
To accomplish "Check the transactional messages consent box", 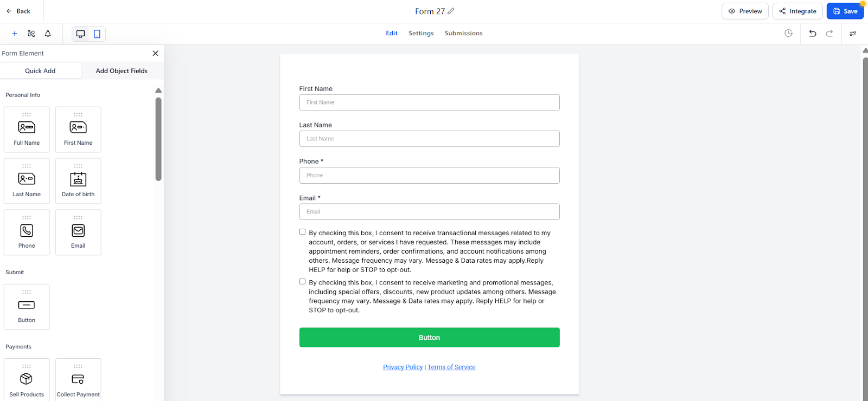I will tap(303, 232).
